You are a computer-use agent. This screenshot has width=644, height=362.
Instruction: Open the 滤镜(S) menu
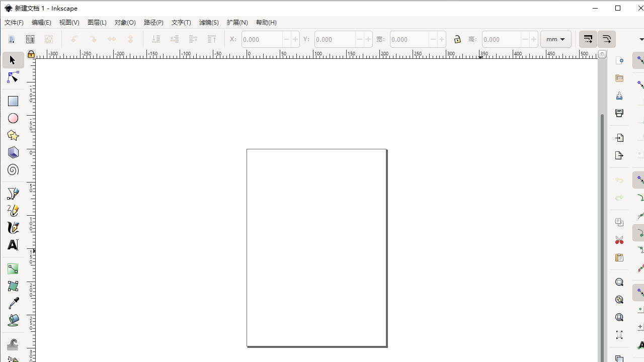(x=209, y=23)
